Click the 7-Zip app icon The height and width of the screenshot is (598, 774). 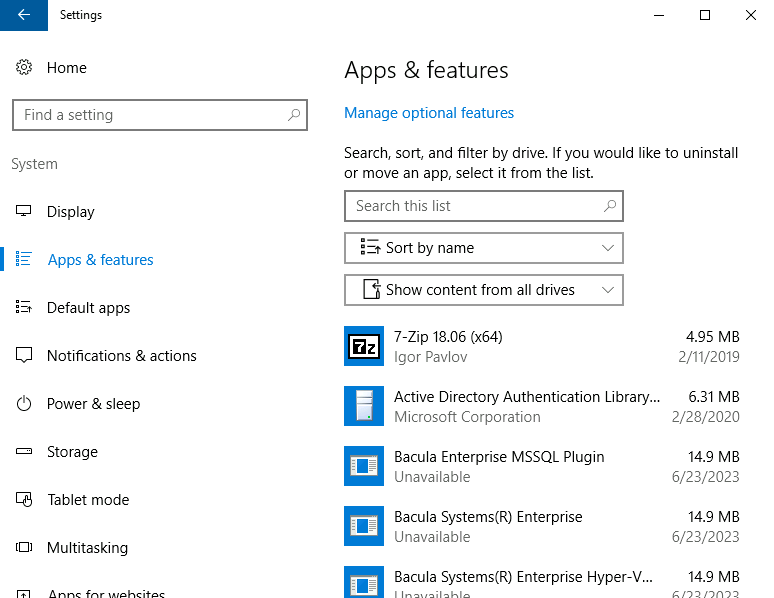click(x=362, y=346)
